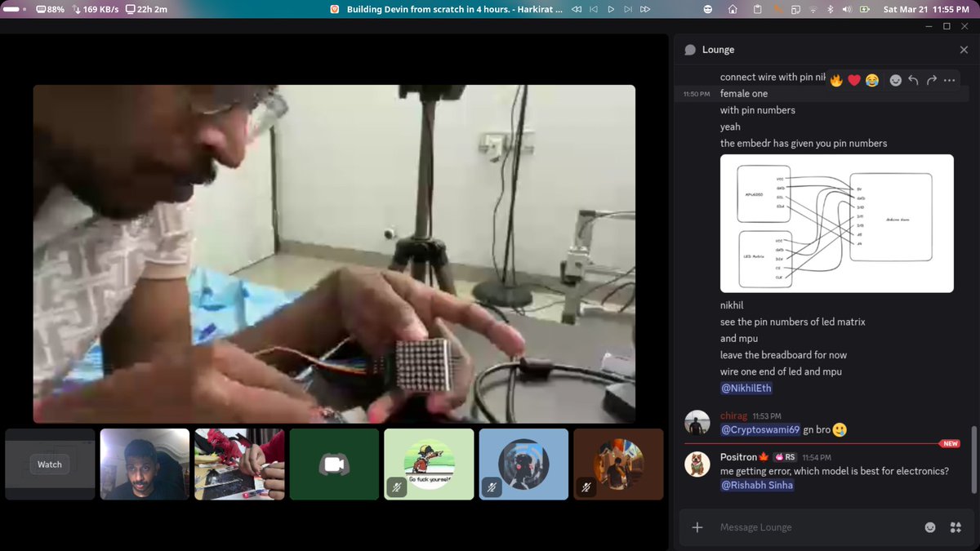This screenshot has height=551, width=980.
Task: Select the "Go fuck yourself" avatar tile
Action: pyautogui.click(x=429, y=464)
